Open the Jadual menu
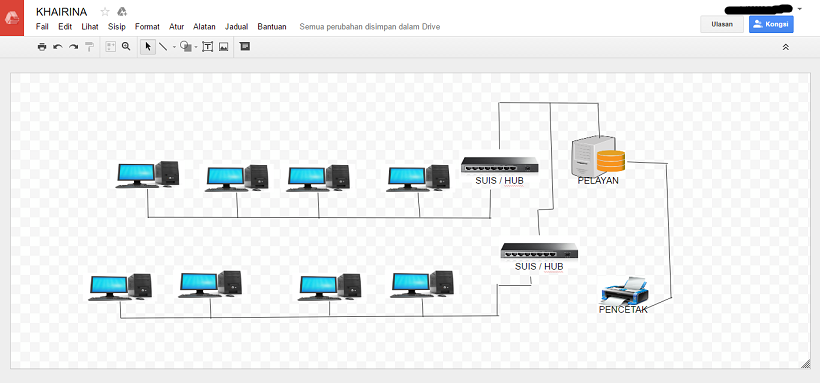 (237, 26)
